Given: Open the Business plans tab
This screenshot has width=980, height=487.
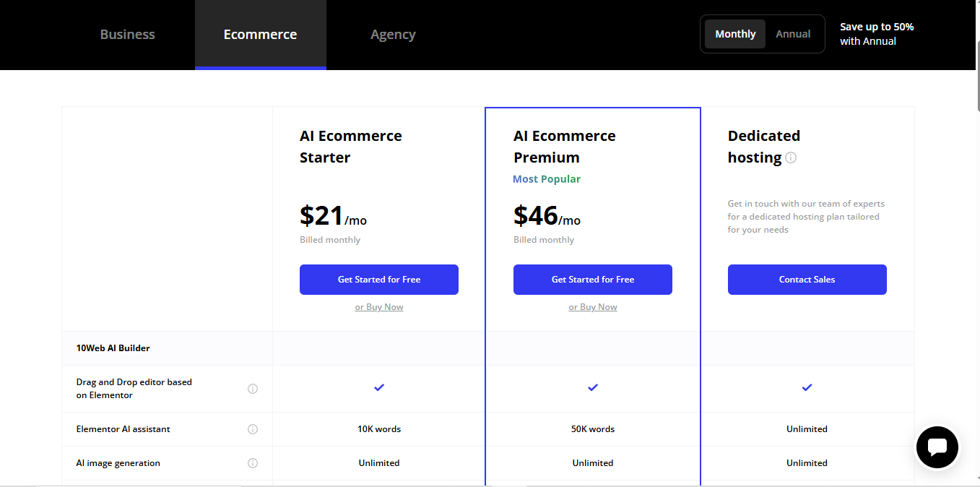Looking at the screenshot, I should pos(127,35).
